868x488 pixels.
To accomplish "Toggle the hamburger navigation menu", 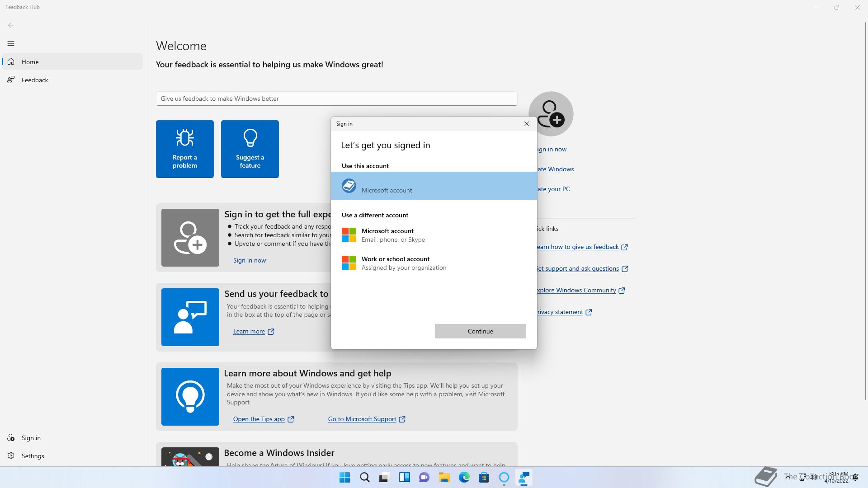I will pos(11,43).
